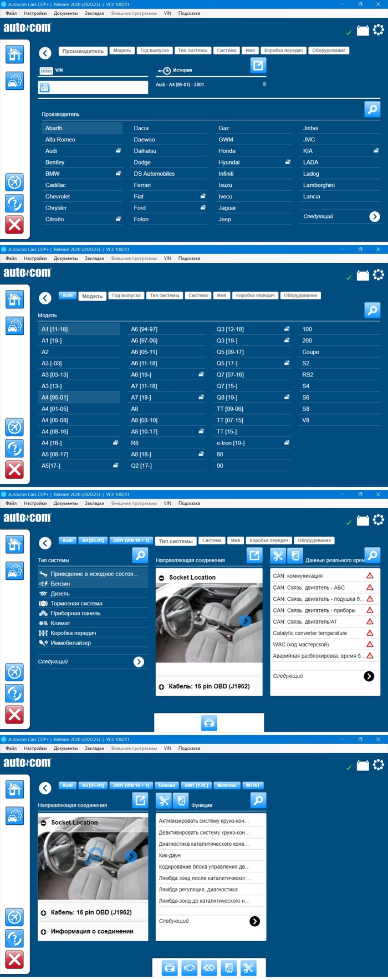Click the back arrow beside Производитель tab

(x=45, y=53)
